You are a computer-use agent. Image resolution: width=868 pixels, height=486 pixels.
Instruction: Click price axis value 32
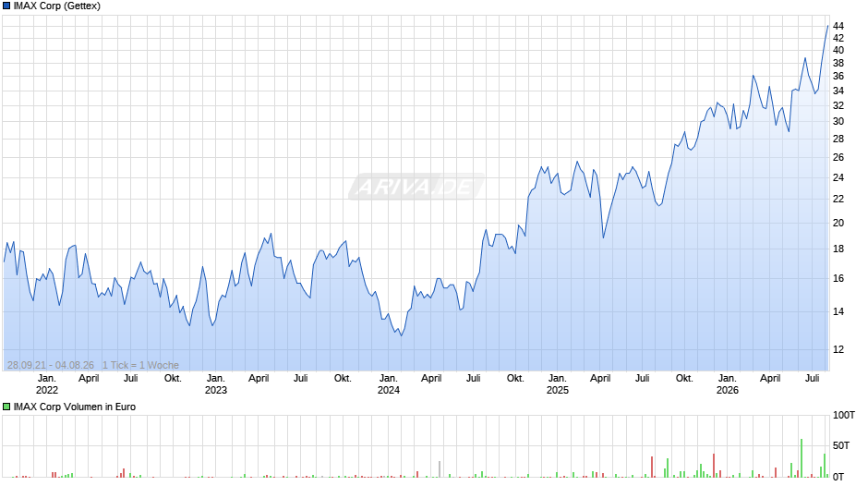(838, 106)
